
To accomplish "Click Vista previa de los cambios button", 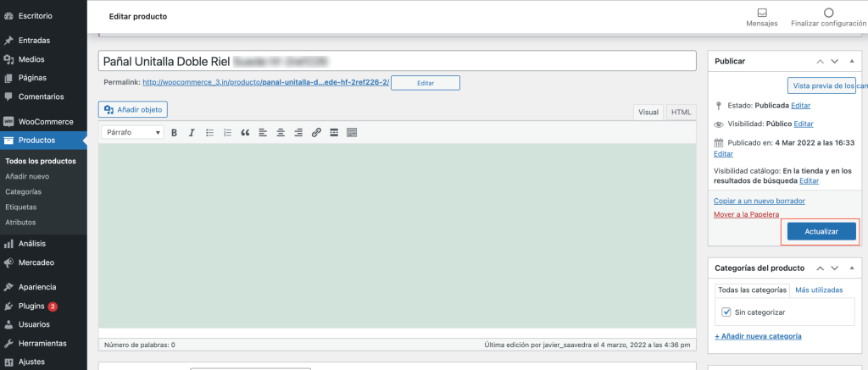I will click(821, 86).
